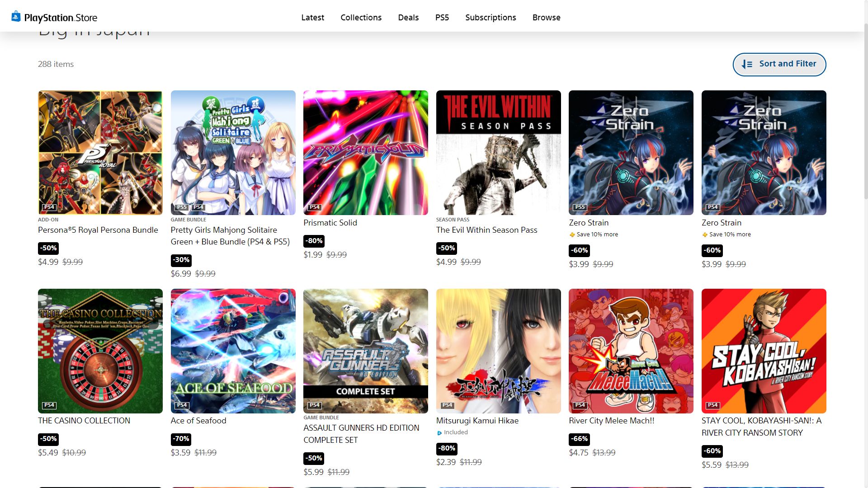The height and width of the screenshot is (488, 868).
Task: Click the -80% discount badge for Prismatic Solid
Action: (314, 241)
